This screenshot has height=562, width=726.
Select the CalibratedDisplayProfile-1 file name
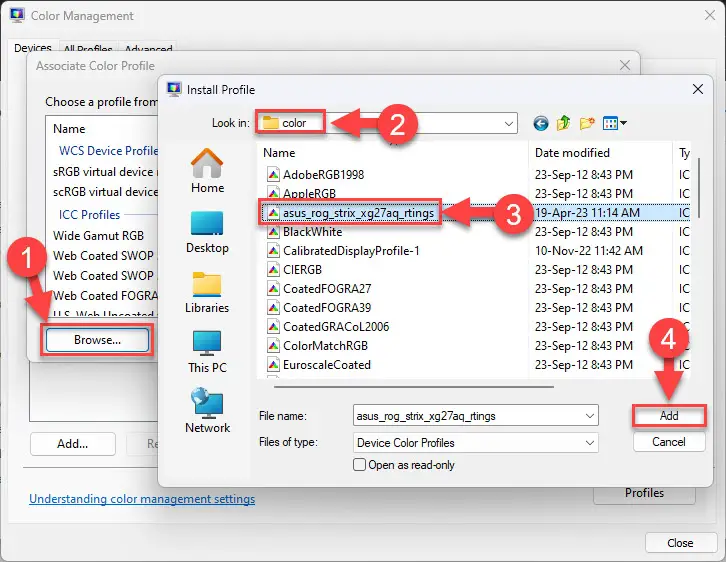click(351, 250)
